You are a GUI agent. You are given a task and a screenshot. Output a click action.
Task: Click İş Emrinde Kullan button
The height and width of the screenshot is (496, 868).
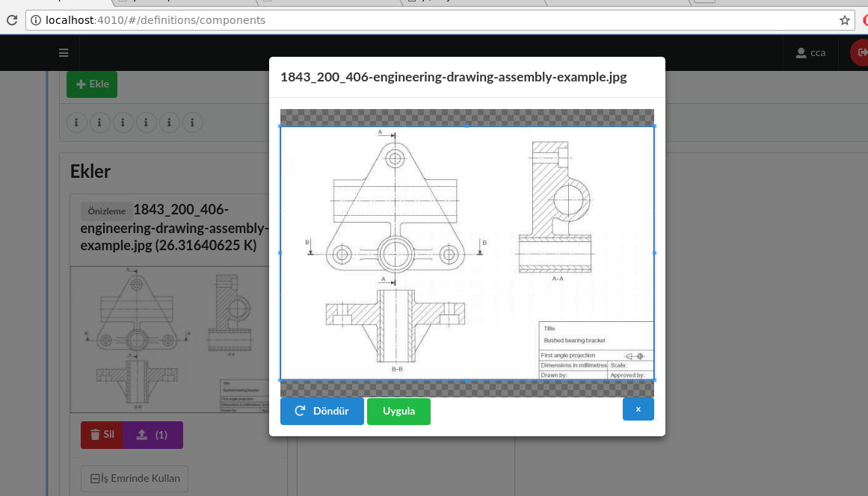point(135,478)
